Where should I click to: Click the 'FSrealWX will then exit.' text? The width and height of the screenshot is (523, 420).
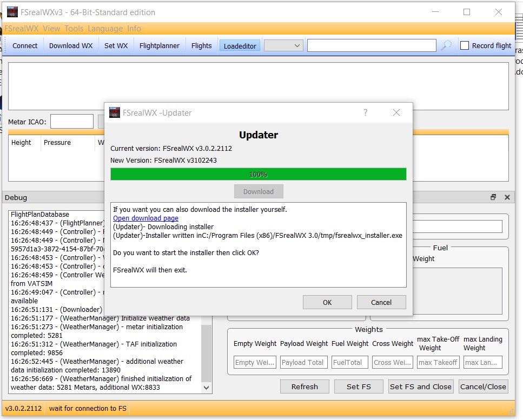[150, 270]
